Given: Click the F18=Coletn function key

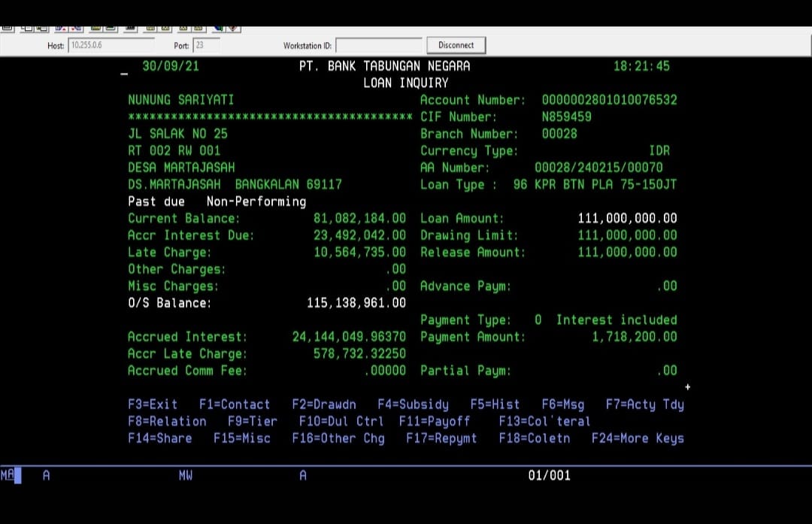Looking at the screenshot, I should point(534,438).
